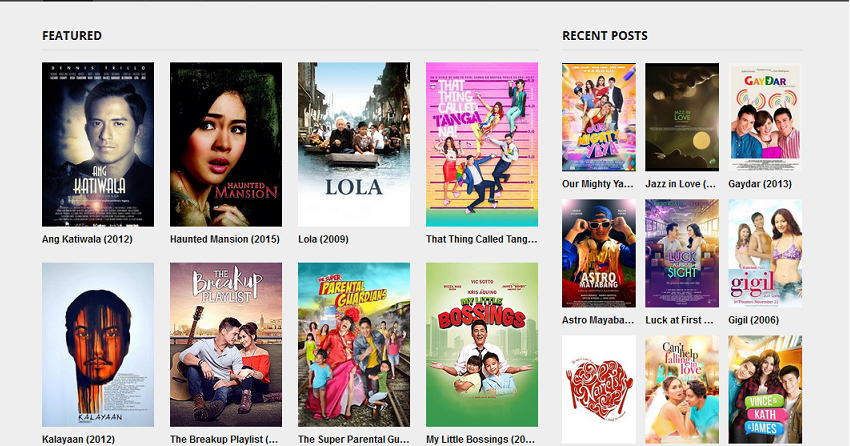
Task: Click The Super Parental Gu... title link
Action: tap(354, 439)
